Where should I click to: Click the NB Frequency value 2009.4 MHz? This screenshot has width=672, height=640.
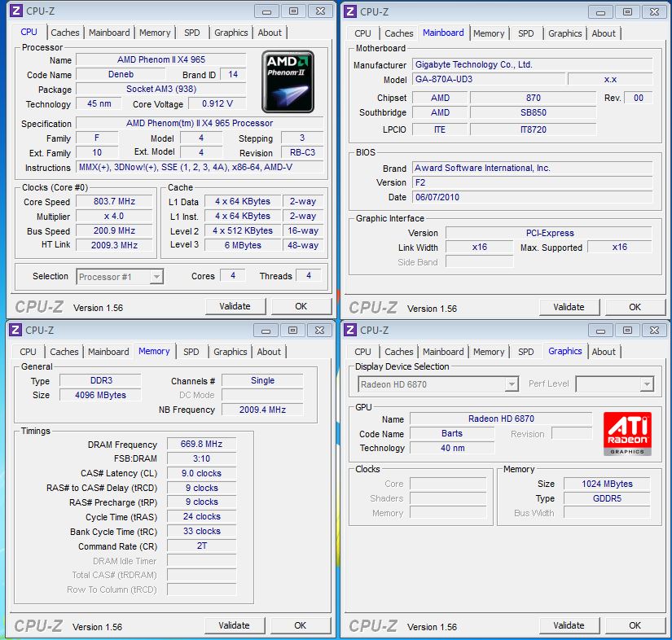pos(262,410)
